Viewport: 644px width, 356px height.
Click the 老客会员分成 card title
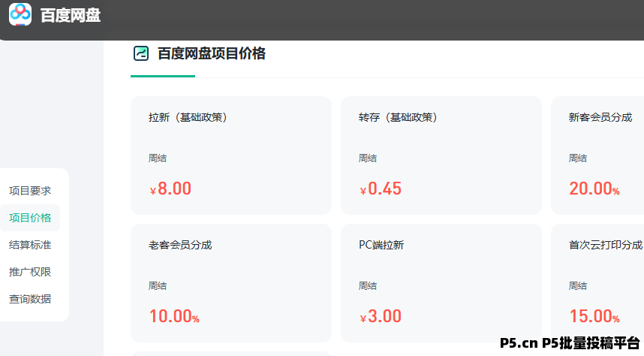[x=180, y=246]
